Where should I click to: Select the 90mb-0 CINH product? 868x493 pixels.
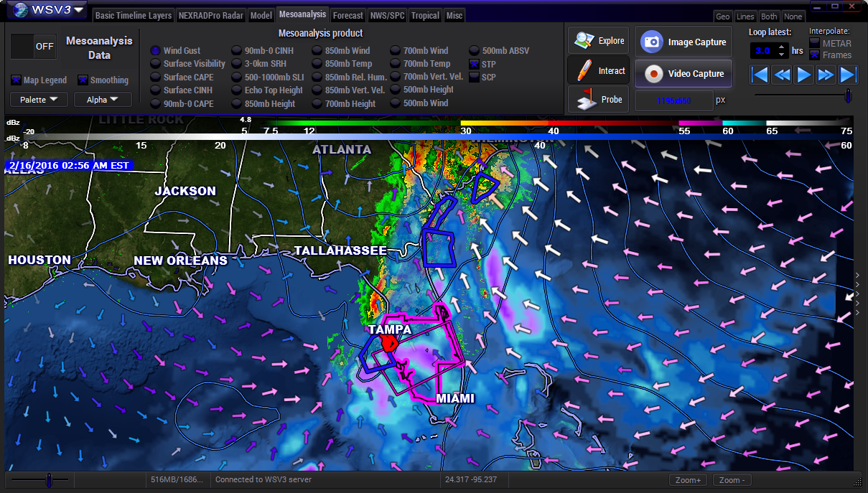pyautogui.click(x=236, y=51)
